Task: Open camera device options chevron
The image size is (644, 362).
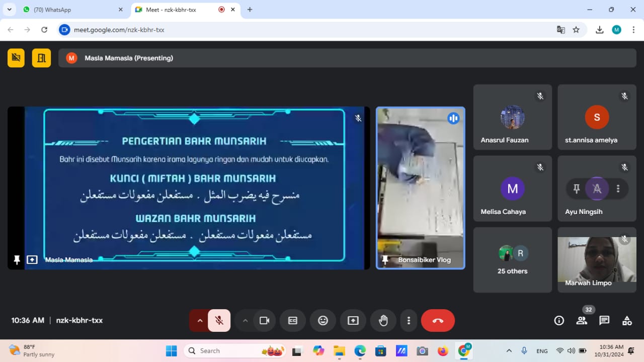Action: 245,320
